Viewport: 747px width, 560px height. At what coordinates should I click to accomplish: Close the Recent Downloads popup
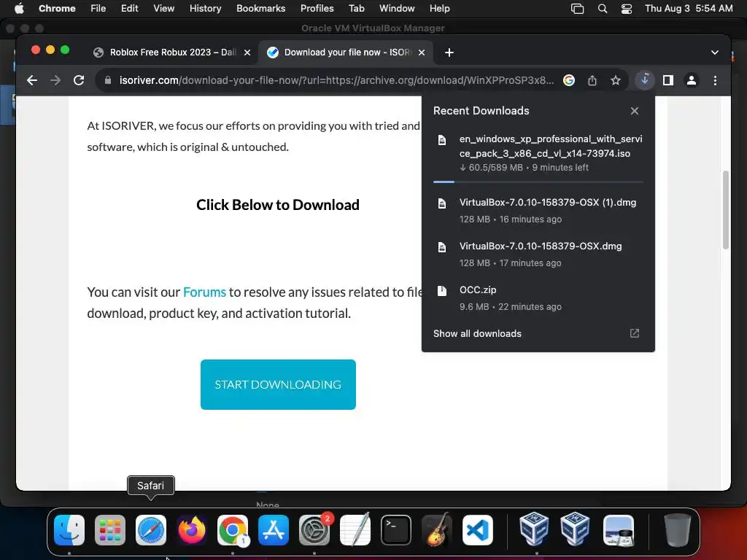[x=635, y=111]
